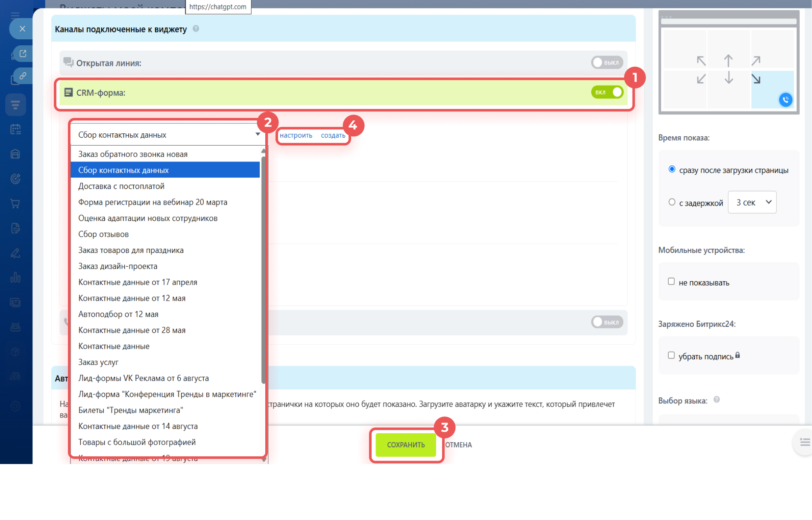Click the form list scroll-down arrow
The width and height of the screenshot is (812, 520).
coord(264,459)
